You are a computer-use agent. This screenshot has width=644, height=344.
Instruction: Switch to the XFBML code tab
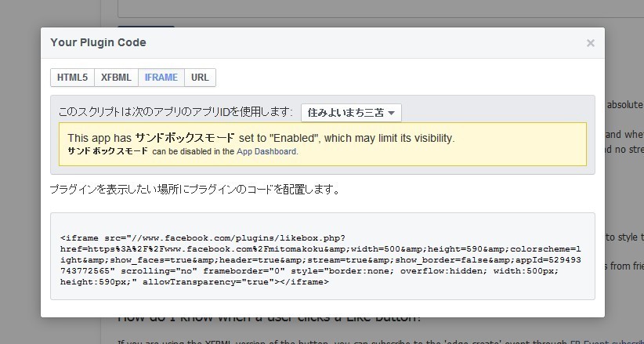coord(116,78)
